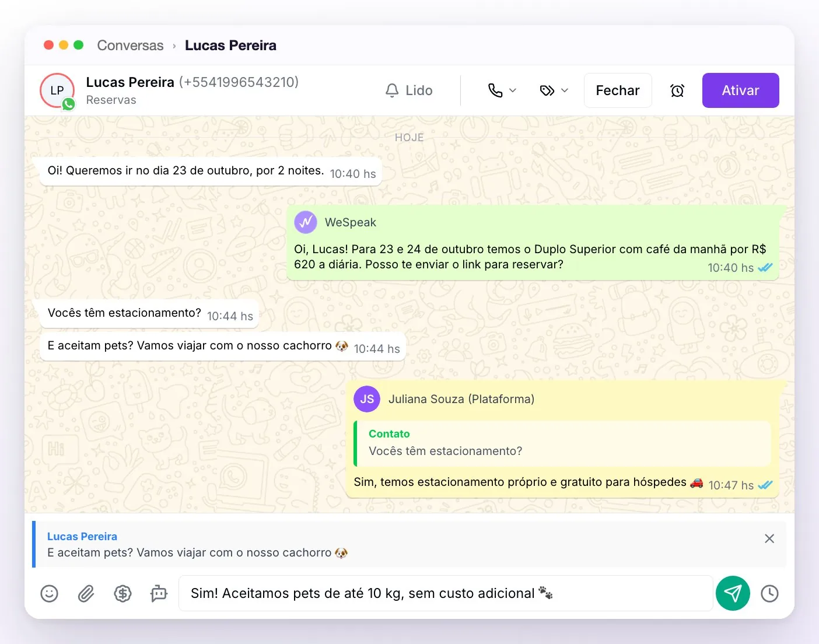
Task: Toggle the Lido read status bell
Action: click(409, 90)
